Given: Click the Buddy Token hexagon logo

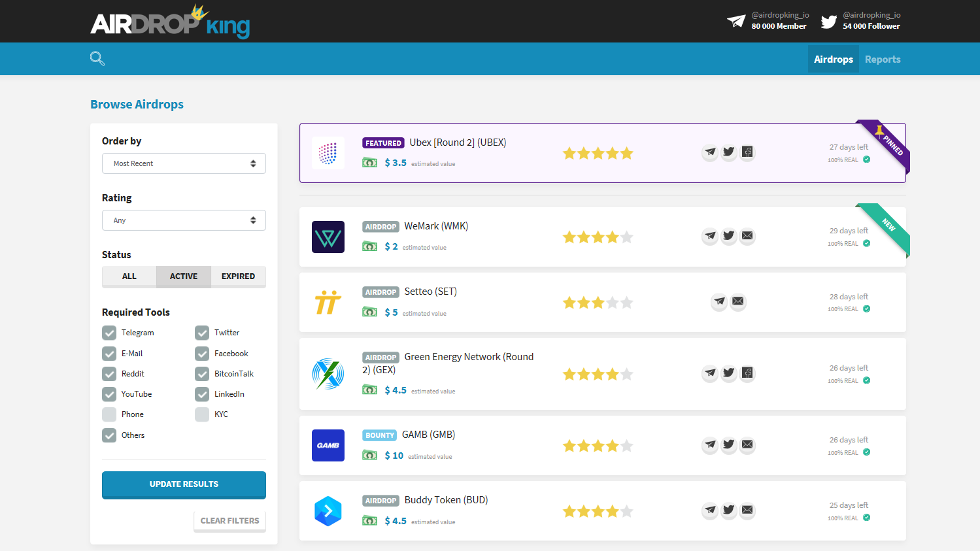Looking at the screenshot, I should point(328,511).
